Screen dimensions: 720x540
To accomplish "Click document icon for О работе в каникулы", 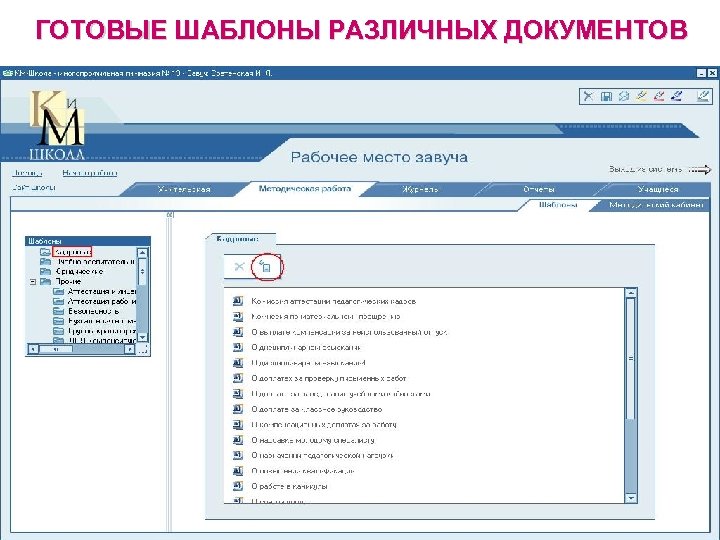I will pyautogui.click(x=237, y=486).
